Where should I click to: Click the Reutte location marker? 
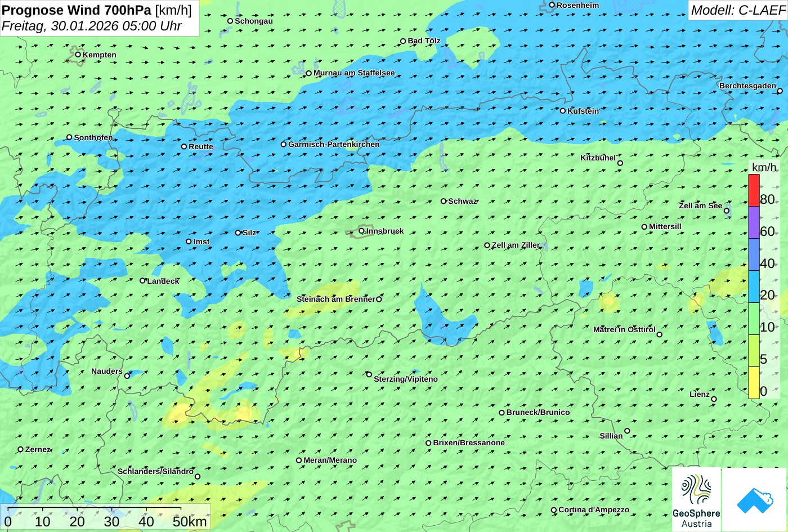pos(184,146)
